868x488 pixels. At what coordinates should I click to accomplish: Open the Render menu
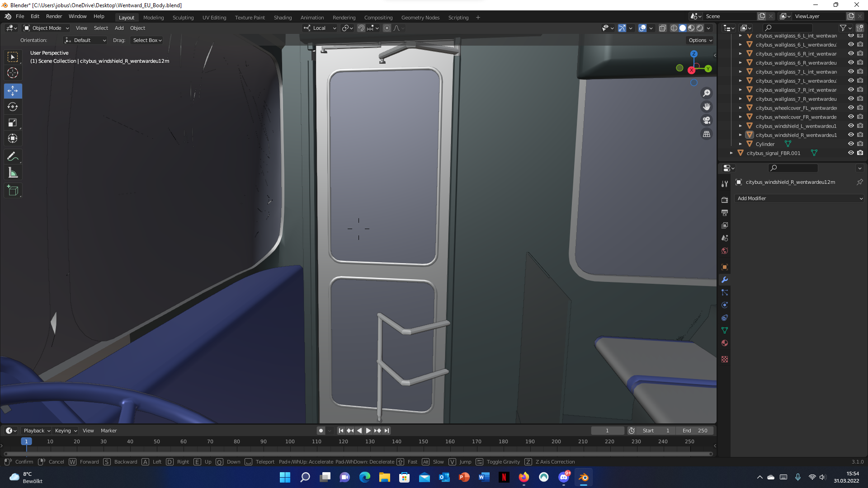tap(54, 16)
